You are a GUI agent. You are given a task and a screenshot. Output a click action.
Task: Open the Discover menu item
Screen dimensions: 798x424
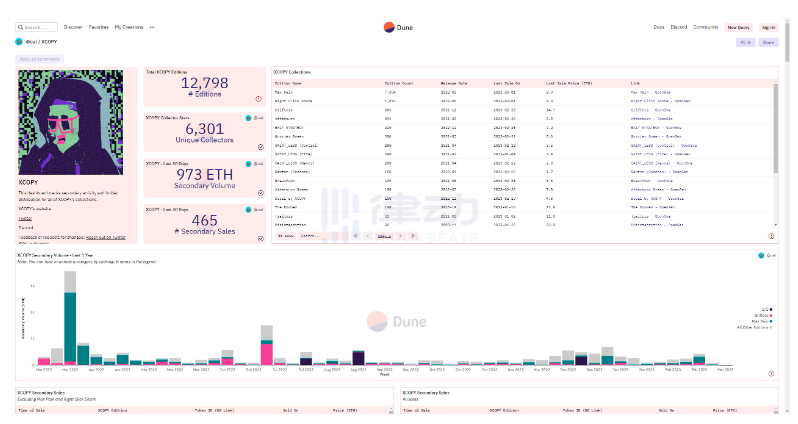click(x=73, y=27)
